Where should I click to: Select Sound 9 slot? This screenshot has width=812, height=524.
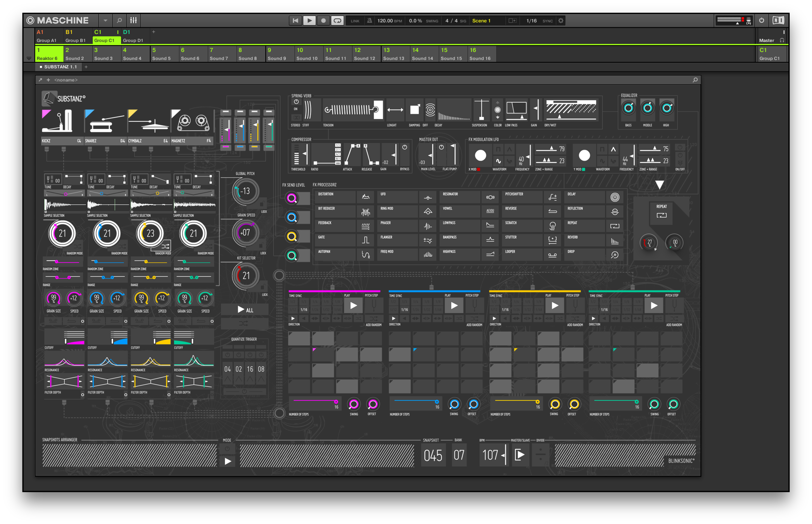(280, 54)
